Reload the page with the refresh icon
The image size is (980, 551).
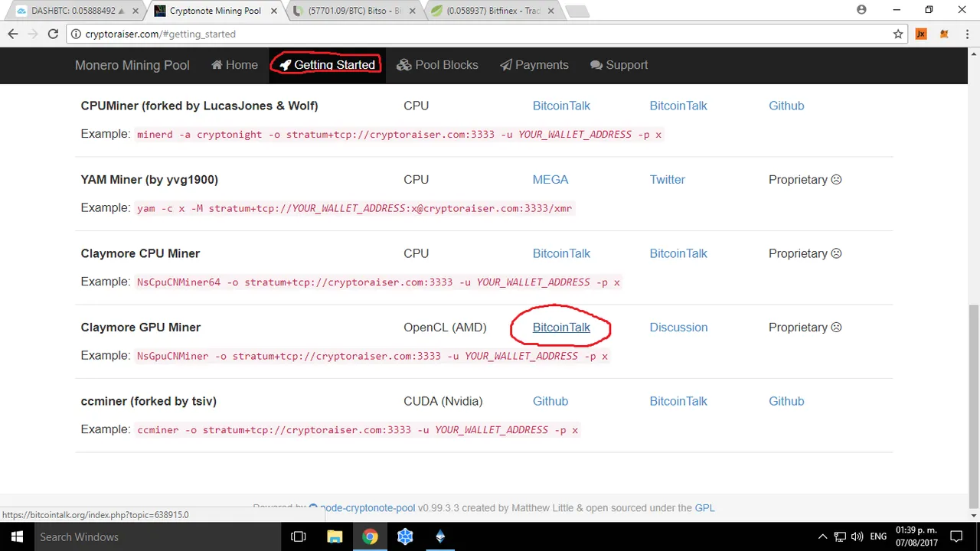point(53,34)
